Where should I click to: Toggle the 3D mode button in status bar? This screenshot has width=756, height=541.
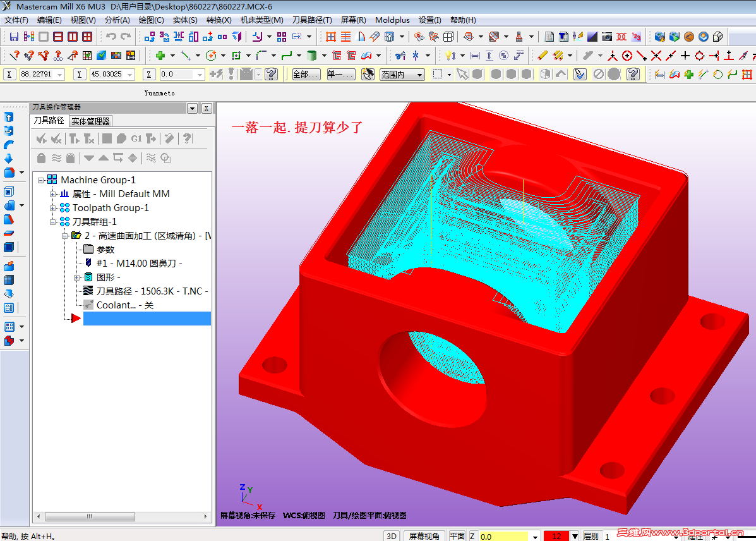tap(392, 536)
